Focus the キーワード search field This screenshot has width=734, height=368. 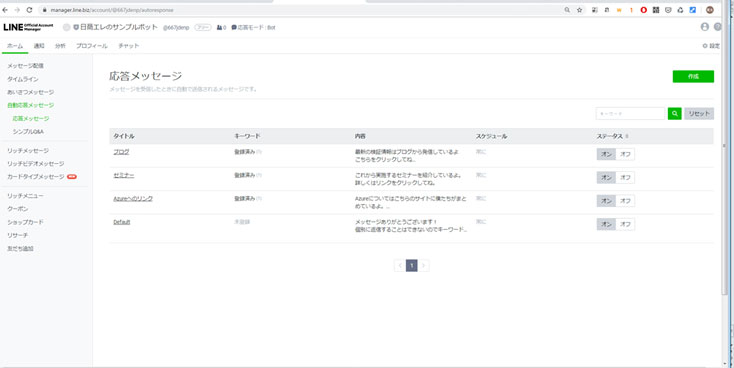630,113
